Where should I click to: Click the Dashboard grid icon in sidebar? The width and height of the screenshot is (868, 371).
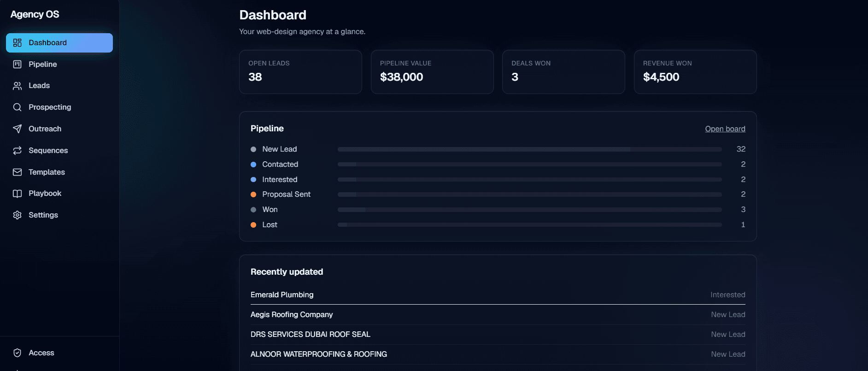point(18,43)
